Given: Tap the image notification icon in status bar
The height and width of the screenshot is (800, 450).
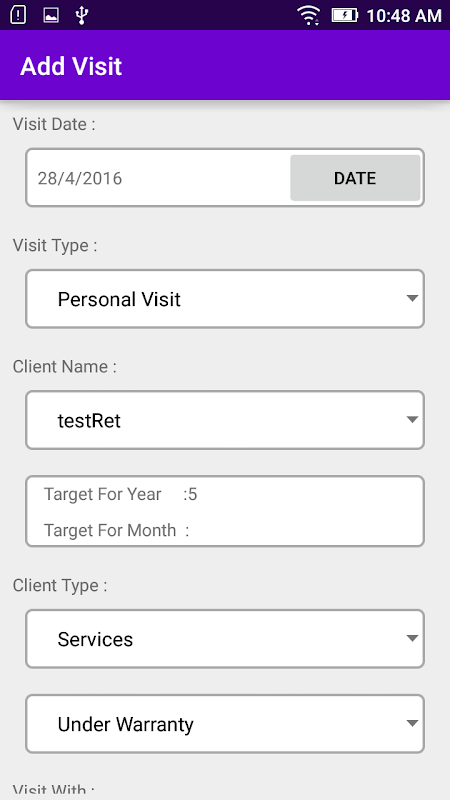Looking at the screenshot, I should 51,15.
